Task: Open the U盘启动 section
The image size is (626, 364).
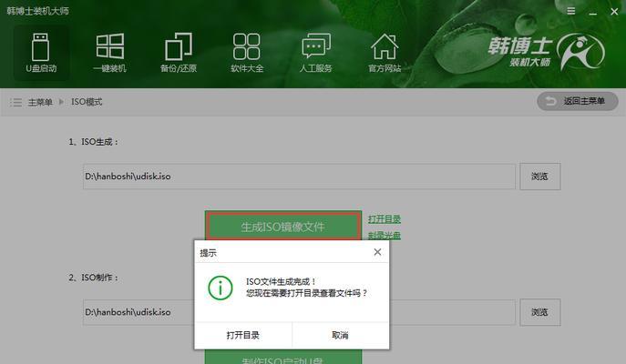Action: tap(41, 53)
